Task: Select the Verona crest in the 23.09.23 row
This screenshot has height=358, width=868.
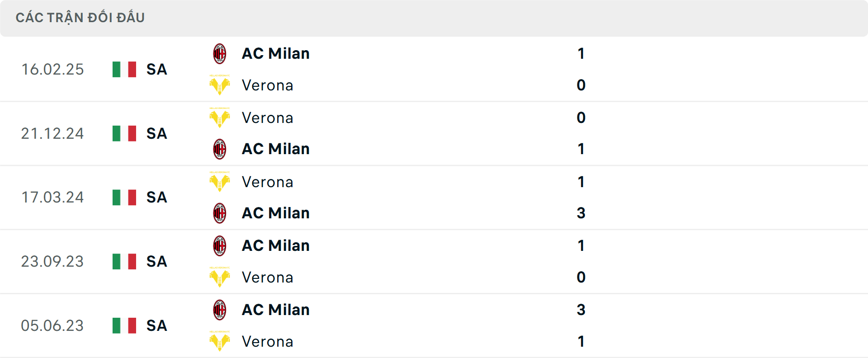Action: point(220,277)
